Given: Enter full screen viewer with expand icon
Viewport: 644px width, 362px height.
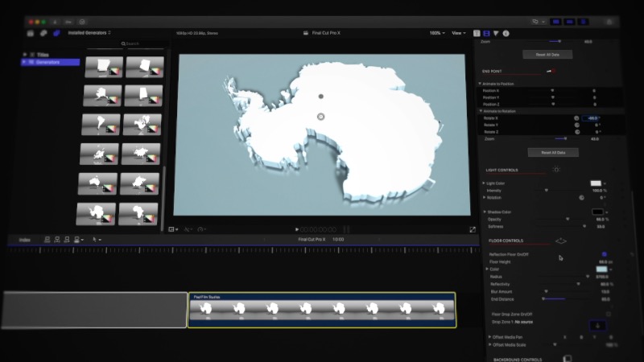Looking at the screenshot, I should click(x=473, y=229).
